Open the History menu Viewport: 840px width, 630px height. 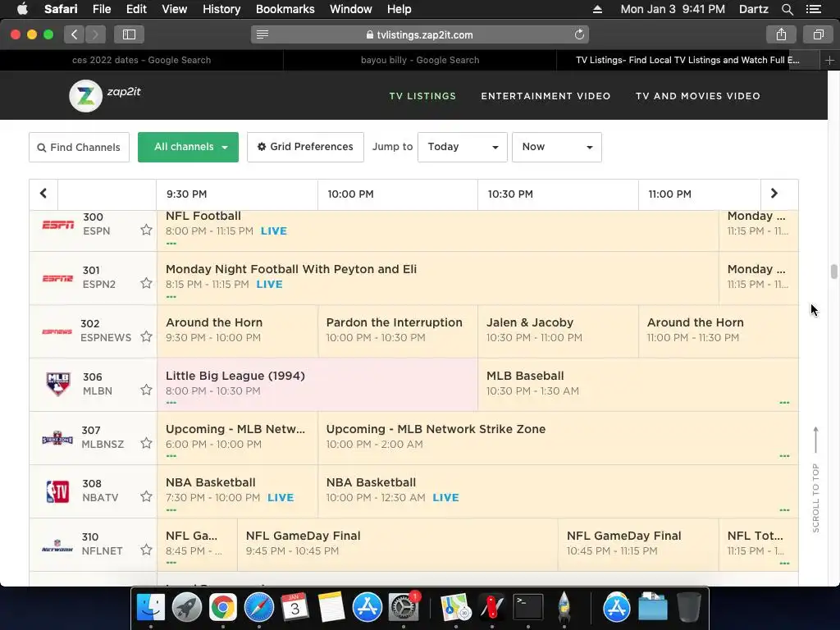click(x=221, y=9)
